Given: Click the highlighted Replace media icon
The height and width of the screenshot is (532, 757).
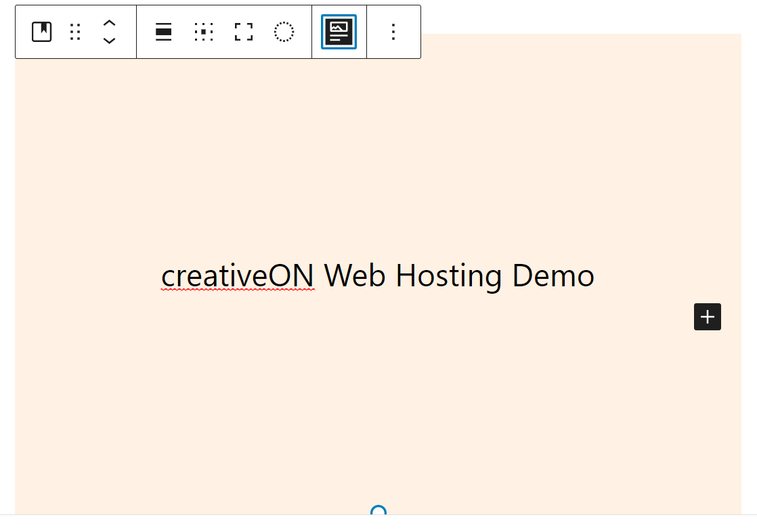Looking at the screenshot, I should pyautogui.click(x=338, y=31).
